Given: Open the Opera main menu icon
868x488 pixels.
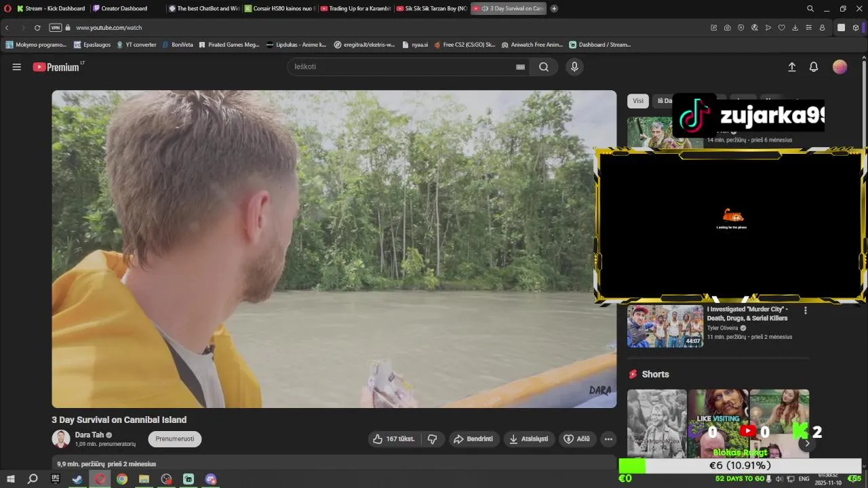Looking at the screenshot, I should click(7, 9).
